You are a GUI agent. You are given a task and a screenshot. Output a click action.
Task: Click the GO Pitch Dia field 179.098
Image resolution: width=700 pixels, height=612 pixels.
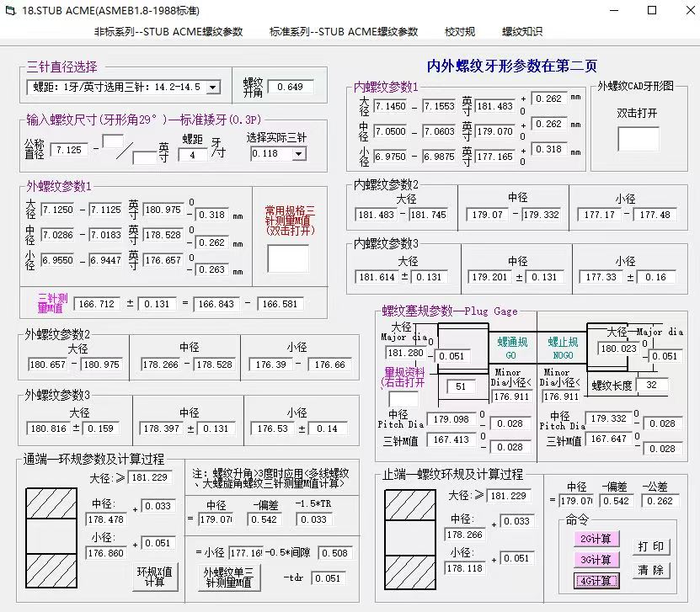tap(452, 419)
